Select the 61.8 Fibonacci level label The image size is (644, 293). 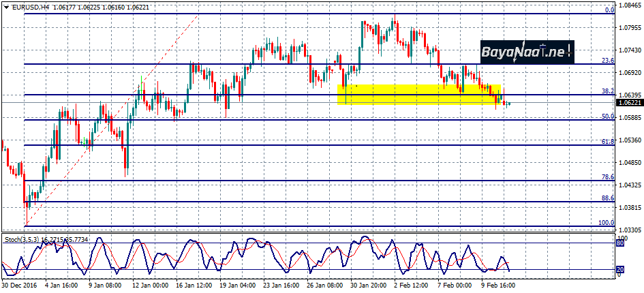coord(608,141)
